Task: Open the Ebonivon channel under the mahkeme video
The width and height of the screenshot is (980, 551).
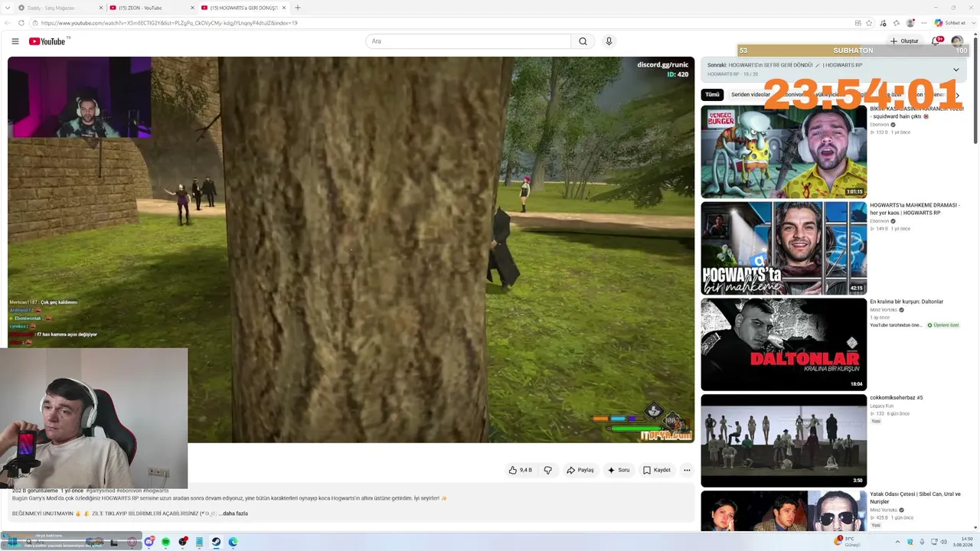Action: 880,221
